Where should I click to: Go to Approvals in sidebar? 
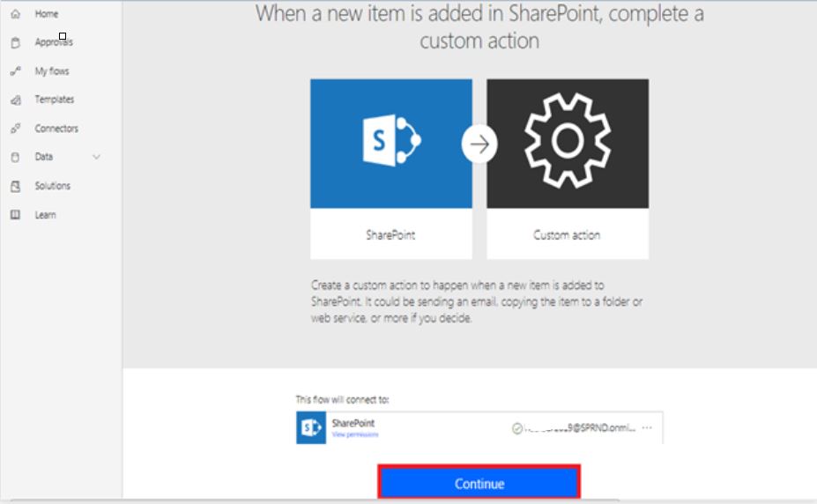[54, 42]
